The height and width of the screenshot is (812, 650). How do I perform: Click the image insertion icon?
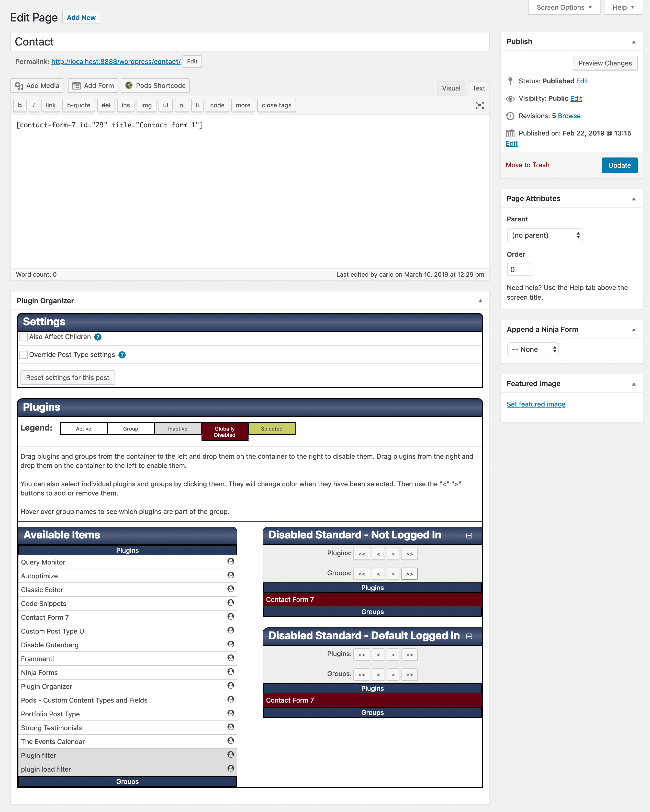(x=145, y=105)
